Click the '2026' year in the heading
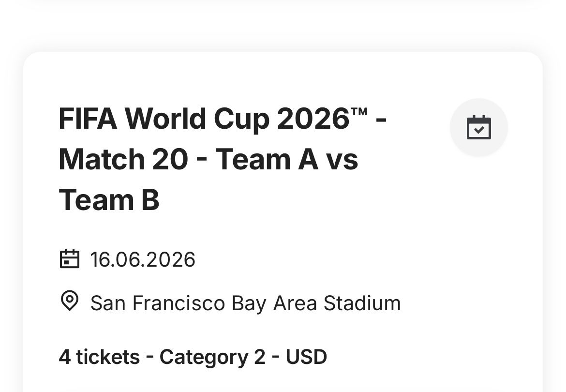 coord(313,119)
